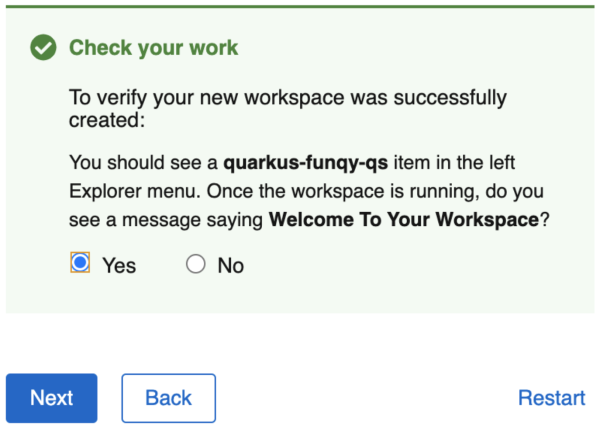Click the question mark ending the workspace question
Image resolution: width=600 pixels, height=431 pixels.
pyautogui.click(x=545, y=219)
